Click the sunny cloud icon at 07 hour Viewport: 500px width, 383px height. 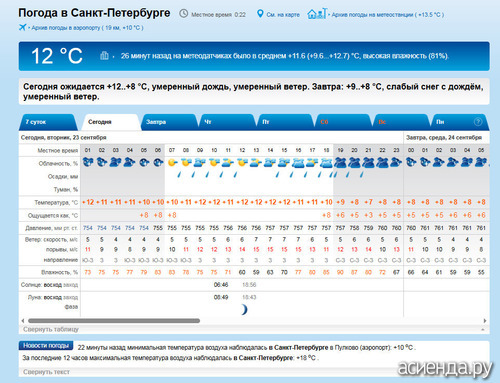coord(172,162)
